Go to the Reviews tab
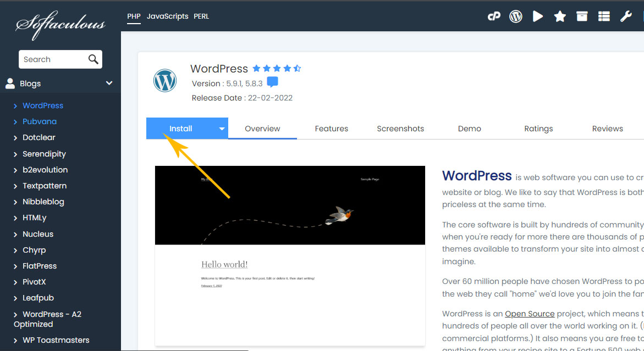 (608, 129)
